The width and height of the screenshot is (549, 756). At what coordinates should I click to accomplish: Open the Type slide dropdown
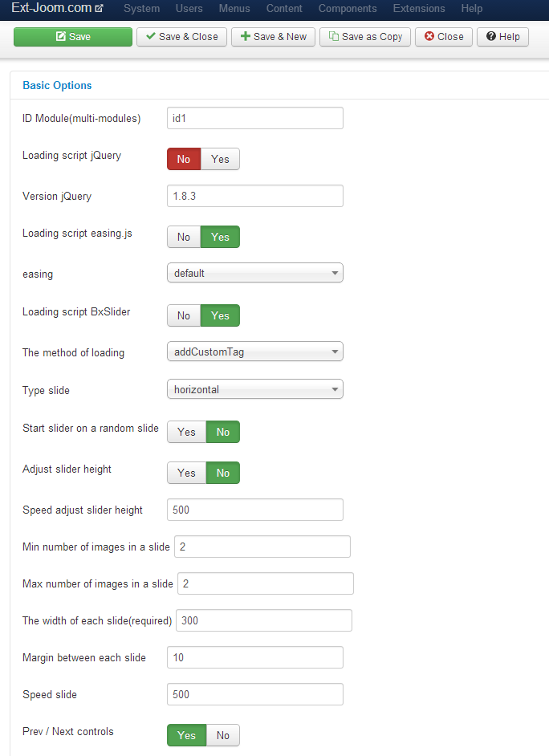255,389
